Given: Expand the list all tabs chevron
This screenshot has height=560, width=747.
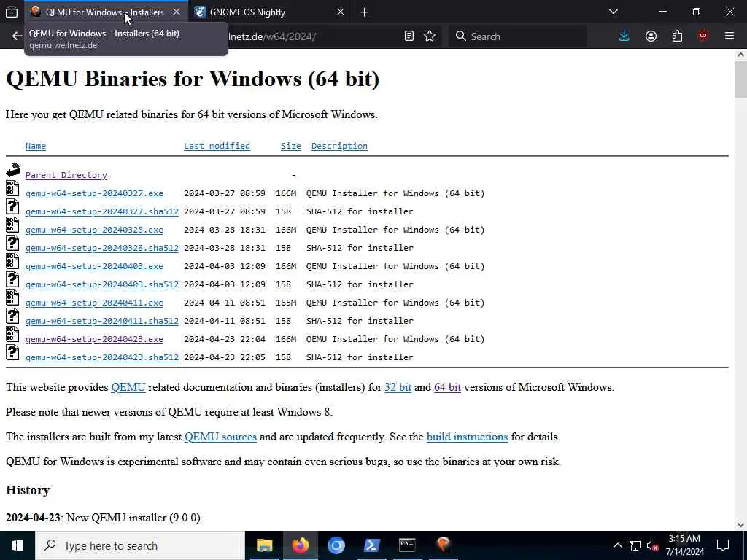Looking at the screenshot, I should pos(614,12).
